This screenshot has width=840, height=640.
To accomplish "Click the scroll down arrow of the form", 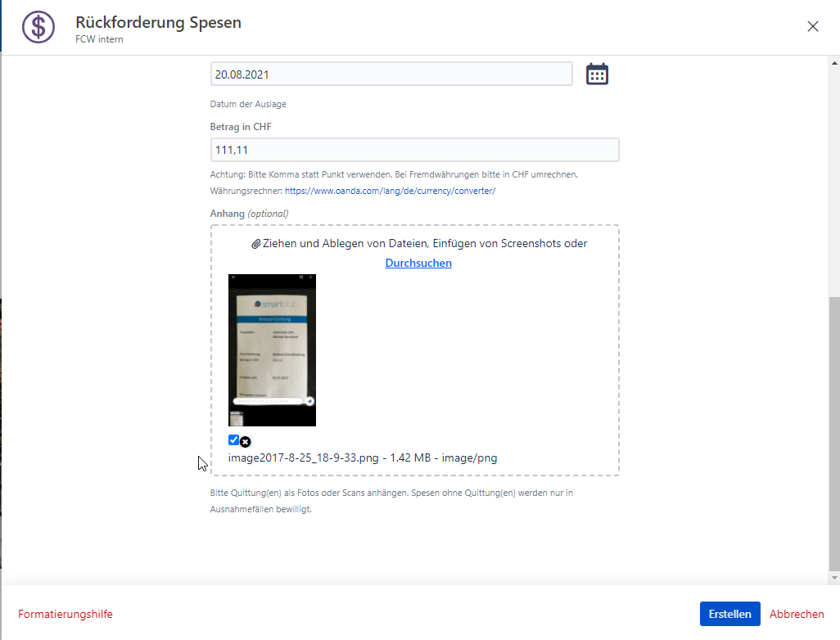I will (x=833, y=578).
